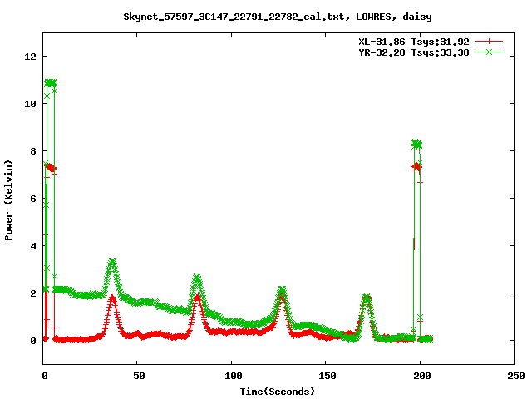Click the green calibration spike top near 11 Kelvin
Screen dimensions: 532x399
(x=50, y=83)
